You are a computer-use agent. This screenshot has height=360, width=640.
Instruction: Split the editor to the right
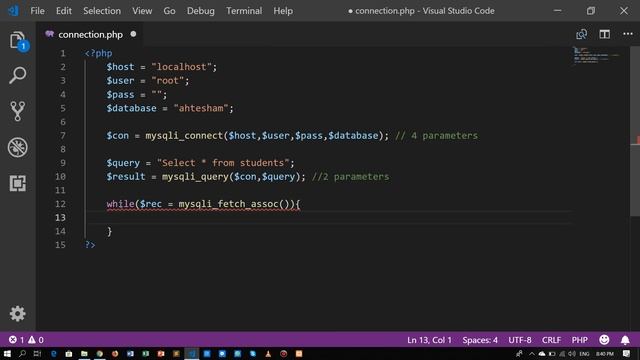(604, 34)
